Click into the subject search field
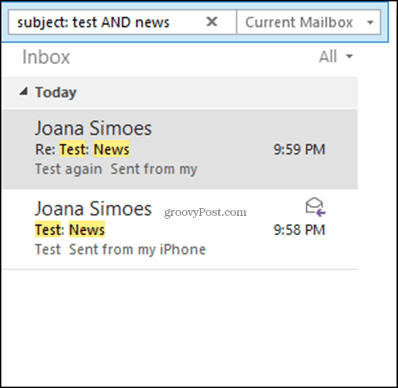The image size is (398, 388). (x=107, y=22)
